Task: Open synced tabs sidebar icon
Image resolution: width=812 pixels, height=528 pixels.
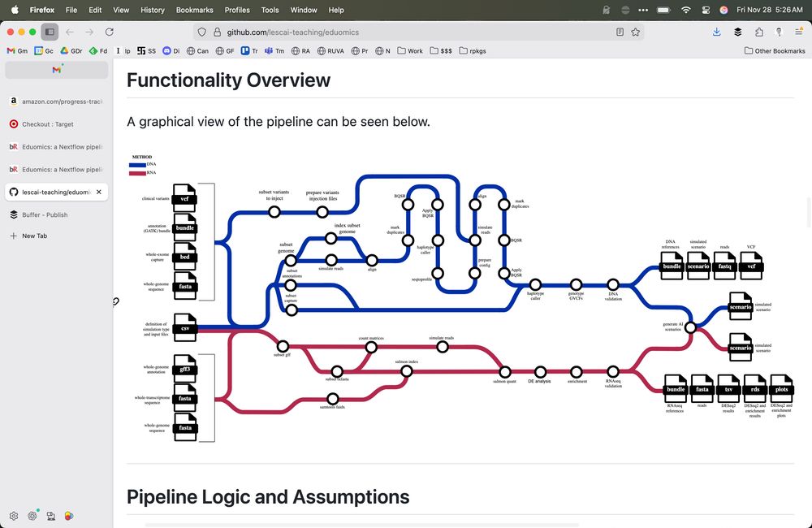Action: click(50, 516)
